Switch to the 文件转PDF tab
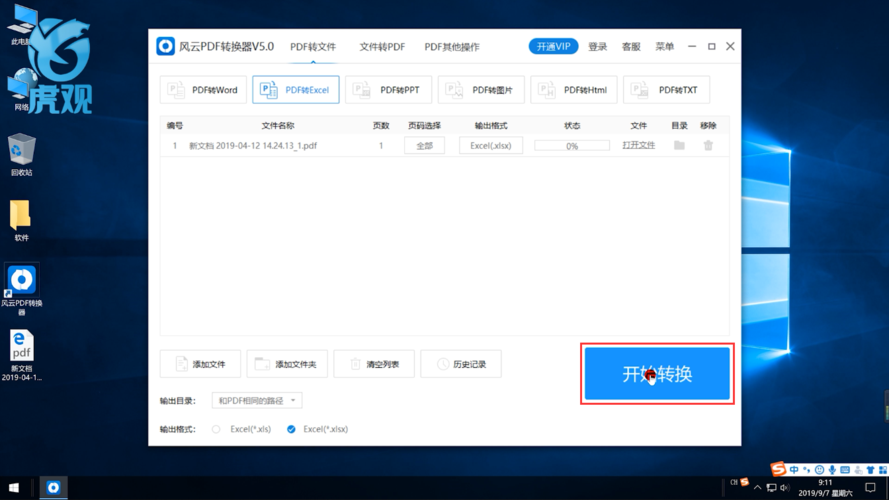 [x=382, y=46]
